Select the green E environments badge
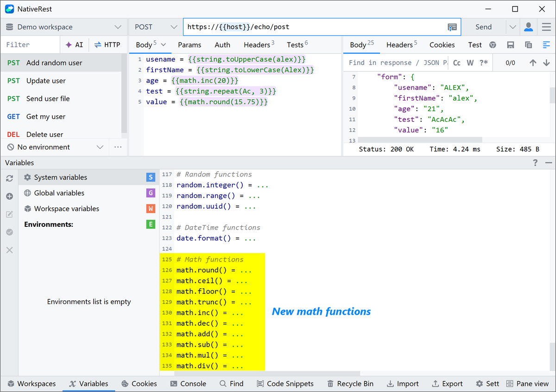The height and width of the screenshot is (392, 556). [151, 224]
